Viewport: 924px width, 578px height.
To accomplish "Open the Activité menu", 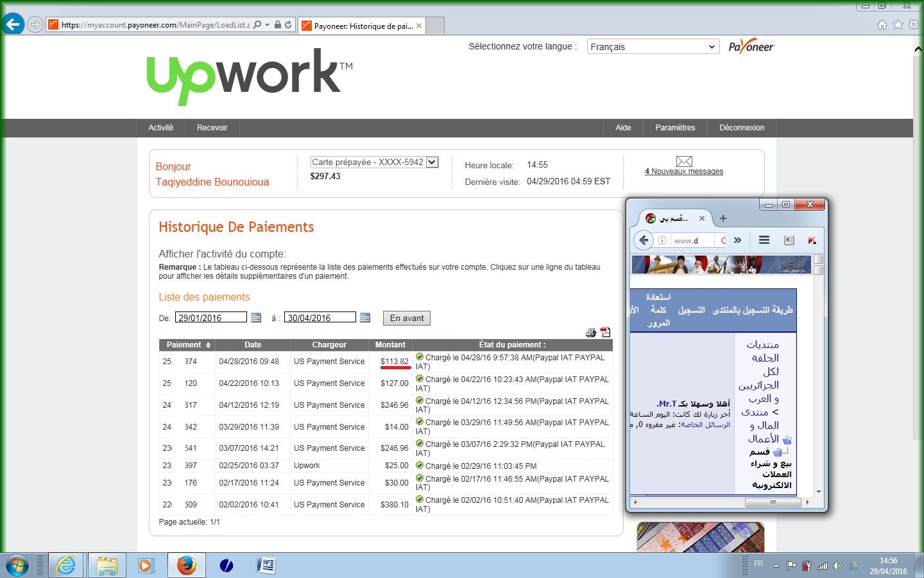I will tap(161, 128).
